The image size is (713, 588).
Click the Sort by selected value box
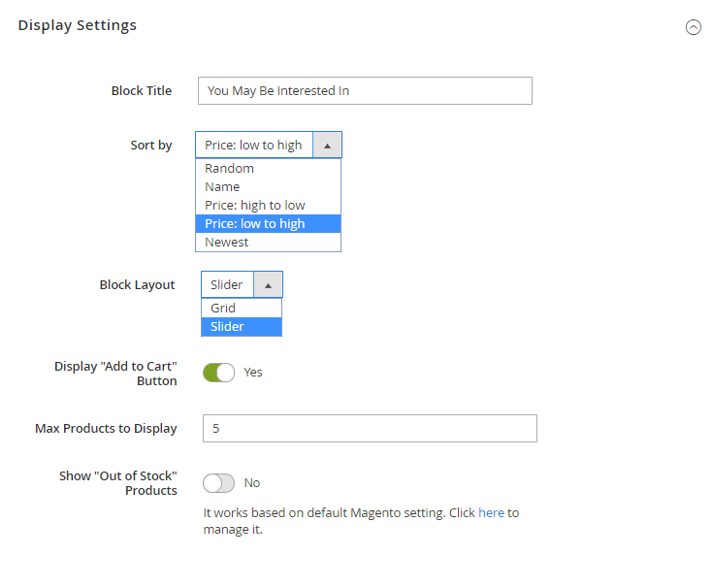click(x=254, y=146)
